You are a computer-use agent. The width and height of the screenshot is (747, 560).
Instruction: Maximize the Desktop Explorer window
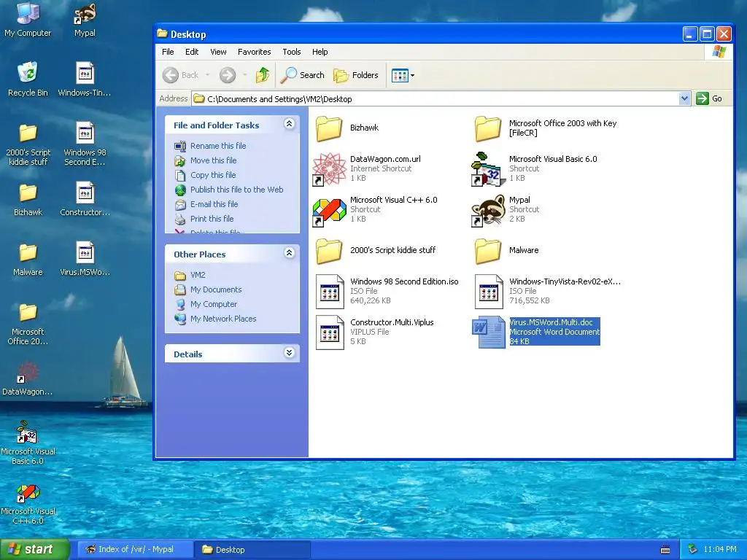pos(708,34)
